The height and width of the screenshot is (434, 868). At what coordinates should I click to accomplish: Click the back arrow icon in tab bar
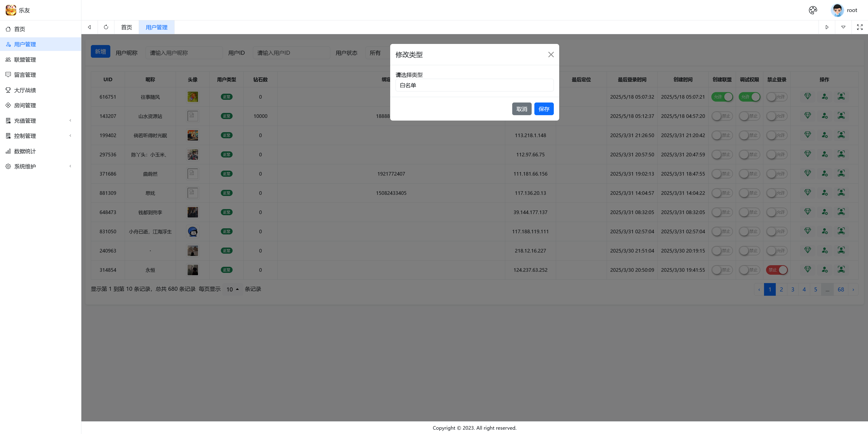[89, 27]
